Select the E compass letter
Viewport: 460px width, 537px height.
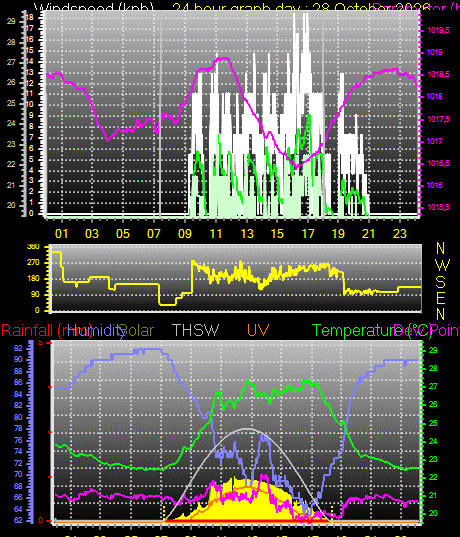point(440,299)
